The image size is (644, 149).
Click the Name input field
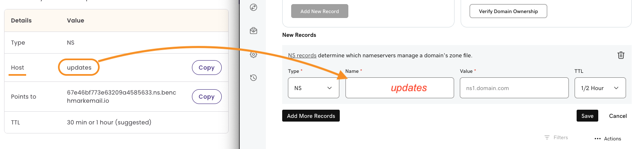coord(399,88)
